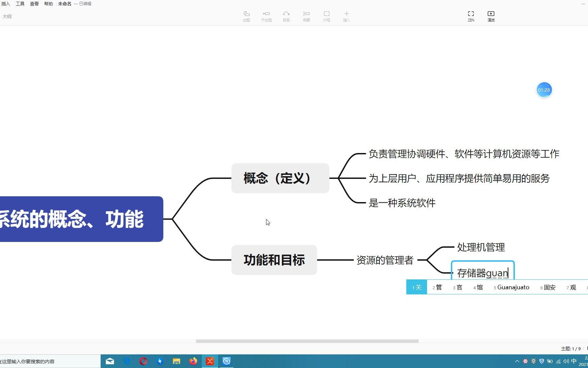Click the 01:28 timer indicator
This screenshot has height=368, width=588.
(544, 90)
